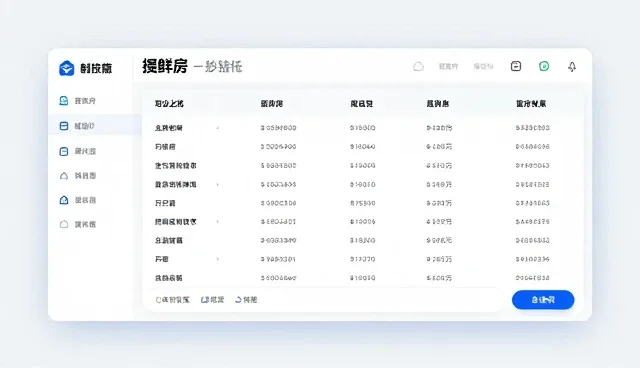This screenshot has height=368, width=640.
Task: Click the blue cube logo in the sidebar
Action: pyautogui.click(x=67, y=68)
